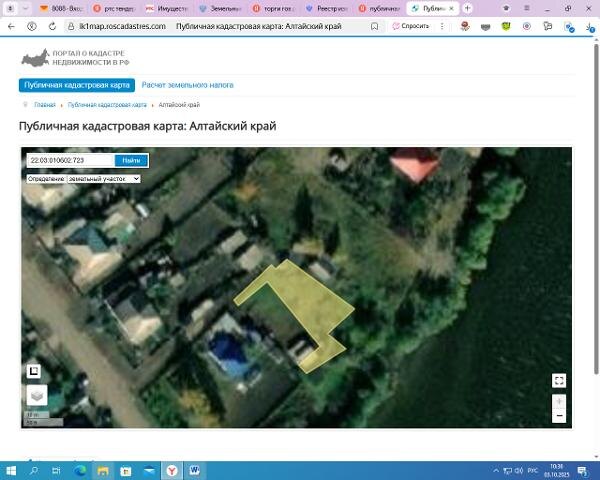Reload the page with the refresh icon

[52, 26]
